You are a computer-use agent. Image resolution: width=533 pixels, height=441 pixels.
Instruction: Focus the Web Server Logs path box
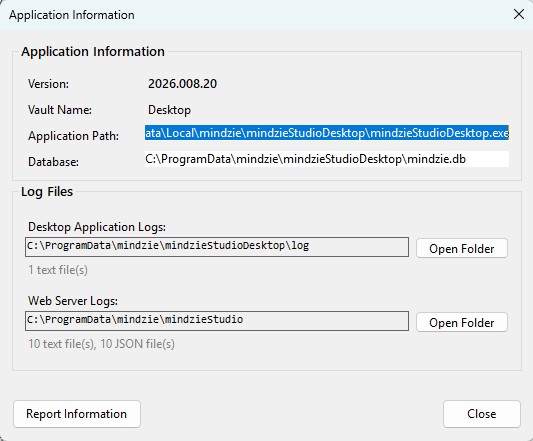coord(217,321)
